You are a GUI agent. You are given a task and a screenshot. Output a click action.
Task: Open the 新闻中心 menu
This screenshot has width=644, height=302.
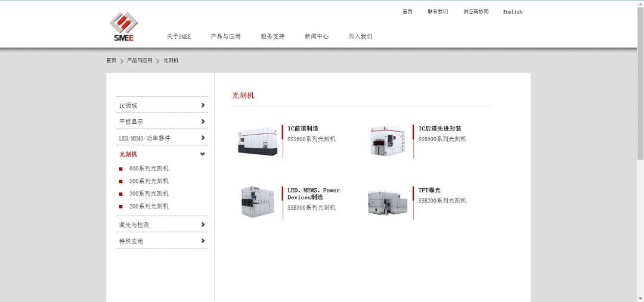(x=316, y=36)
